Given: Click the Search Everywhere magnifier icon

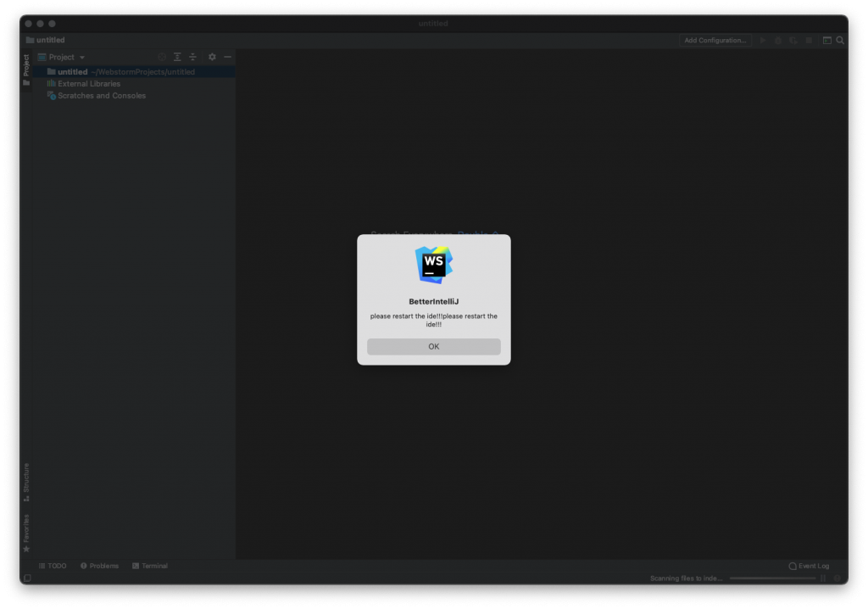Looking at the screenshot, I should point(840,41).
